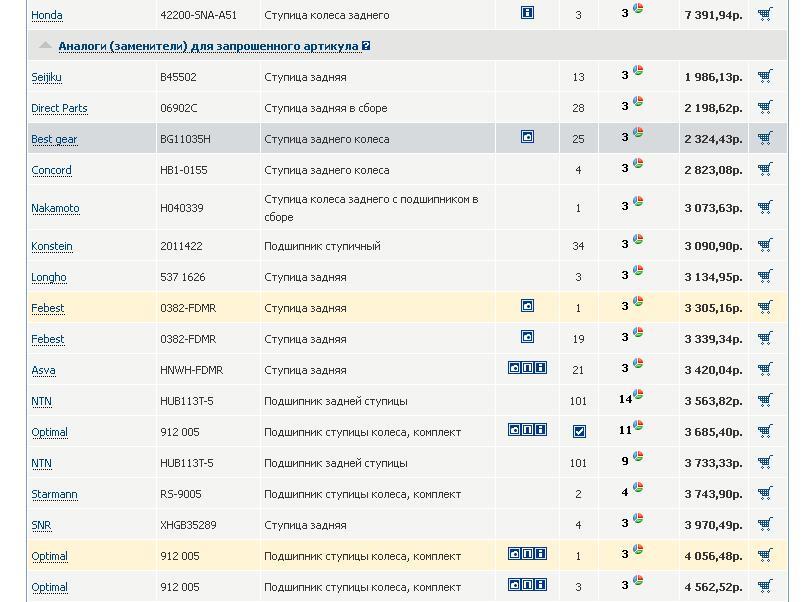Open the statistics pie icon for Concord
The height and width of the screenshot is (602, 810).
click(638, 163)
